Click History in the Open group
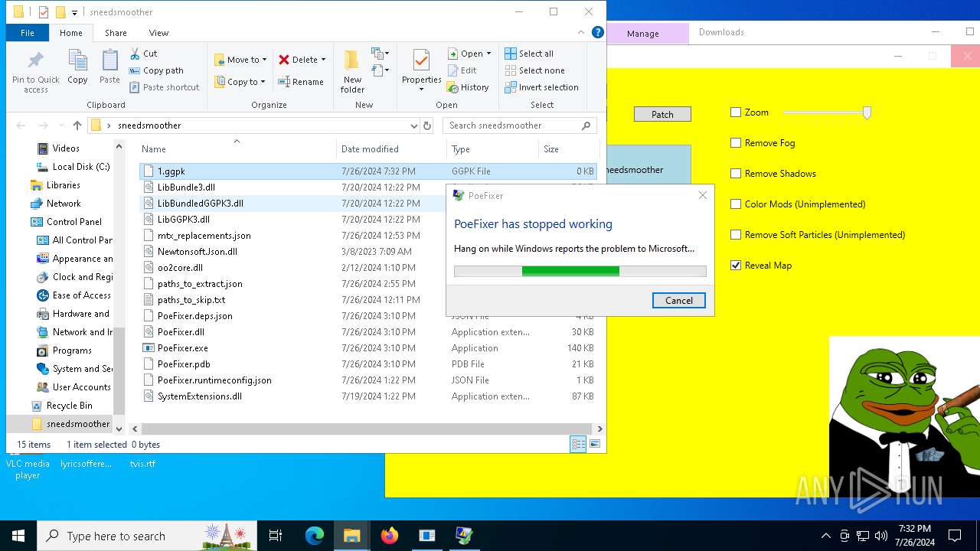 coord(468,87)
